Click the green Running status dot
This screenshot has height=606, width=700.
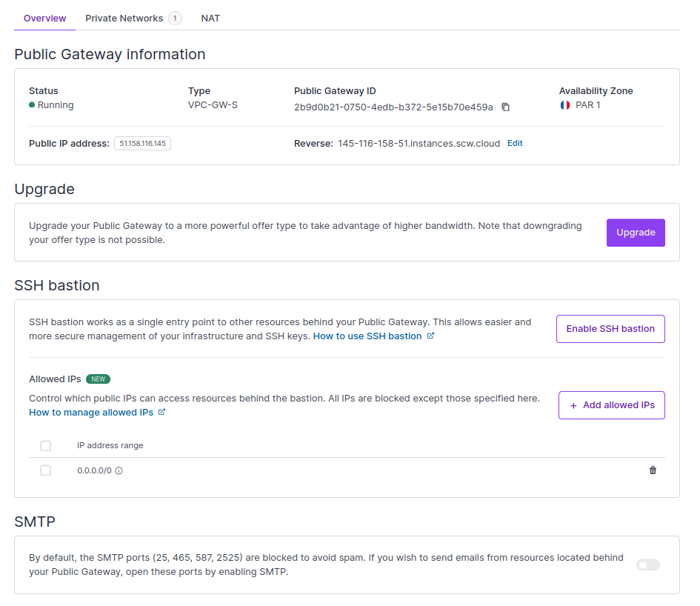point(32,105)
